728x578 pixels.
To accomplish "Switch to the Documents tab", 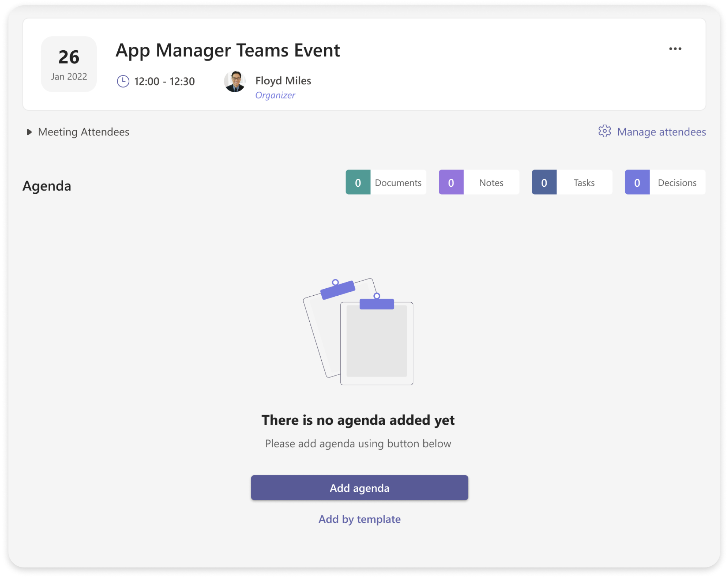I will pos(398,182).
